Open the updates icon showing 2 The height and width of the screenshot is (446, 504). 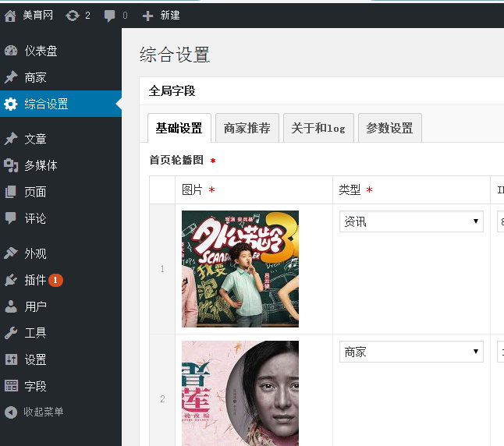pos(73,16)
